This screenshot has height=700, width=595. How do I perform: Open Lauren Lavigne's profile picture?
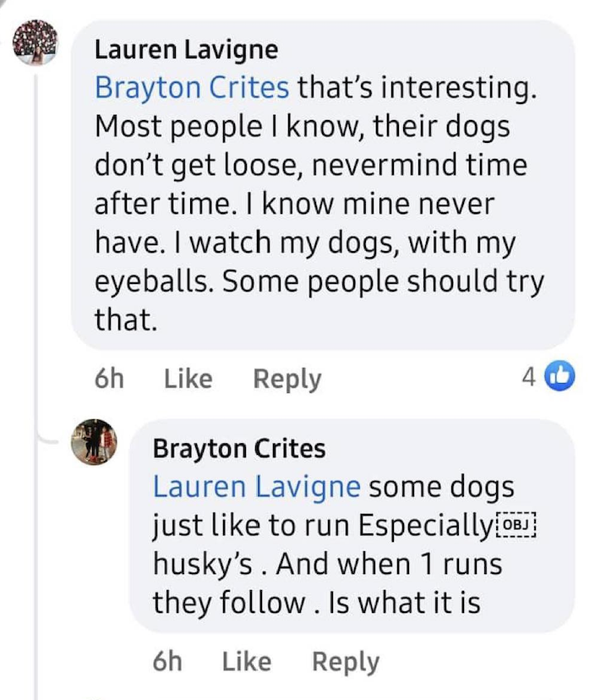36,43
